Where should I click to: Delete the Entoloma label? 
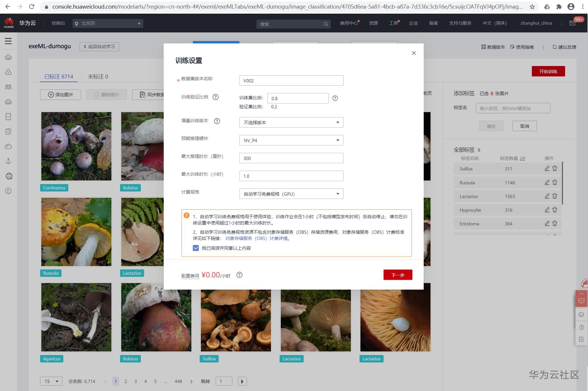click(x=555, y=224)
